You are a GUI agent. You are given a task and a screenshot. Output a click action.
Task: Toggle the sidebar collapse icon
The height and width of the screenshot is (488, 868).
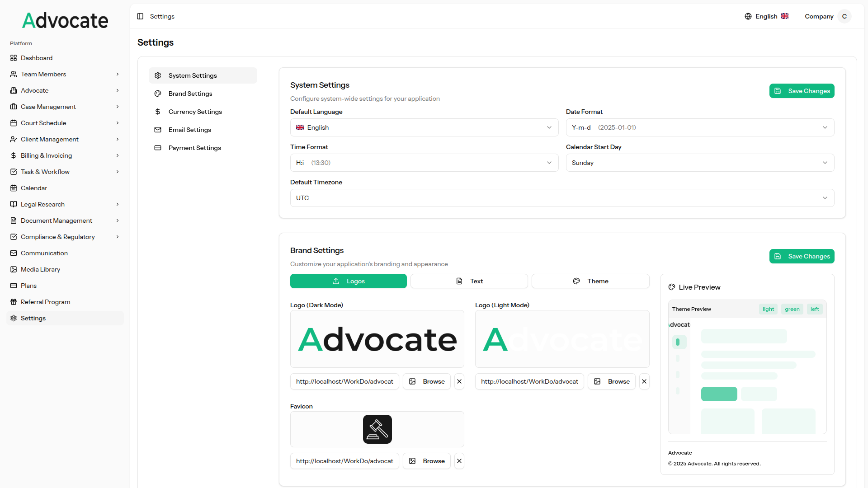(x=140, y=16)
